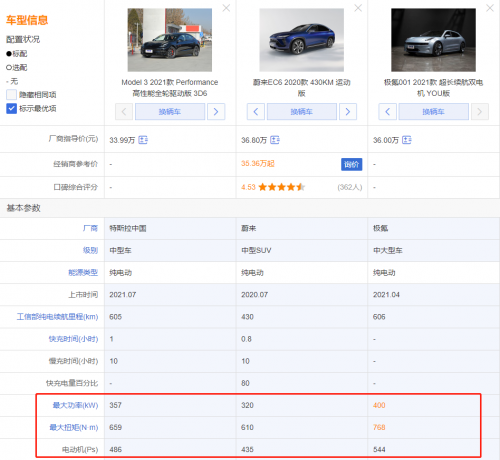Open the 极氪001 2021款 YOU版 title link
The width and height of the screenshot is (500, 460).
[433, 88]
